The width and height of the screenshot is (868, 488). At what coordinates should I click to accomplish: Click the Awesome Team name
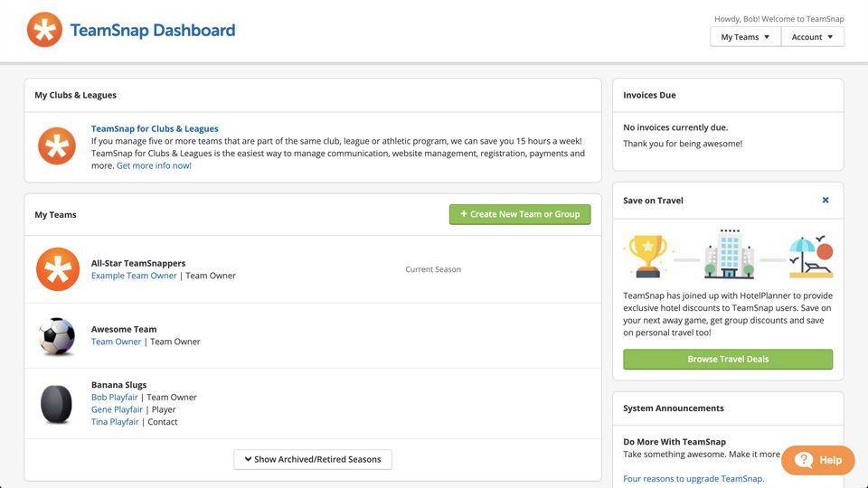(124, 329)
